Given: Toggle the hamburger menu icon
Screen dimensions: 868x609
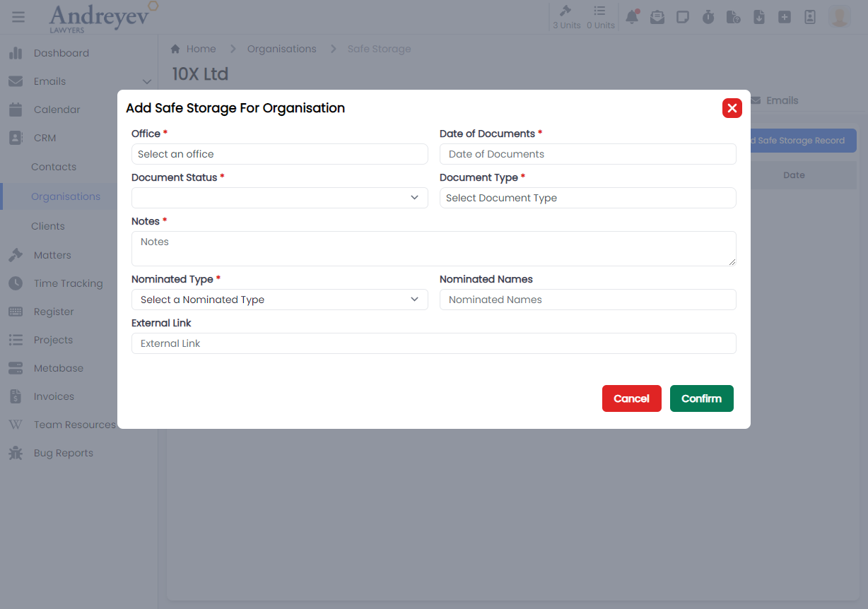Looking at the screenshot, I should coord(18,17).
